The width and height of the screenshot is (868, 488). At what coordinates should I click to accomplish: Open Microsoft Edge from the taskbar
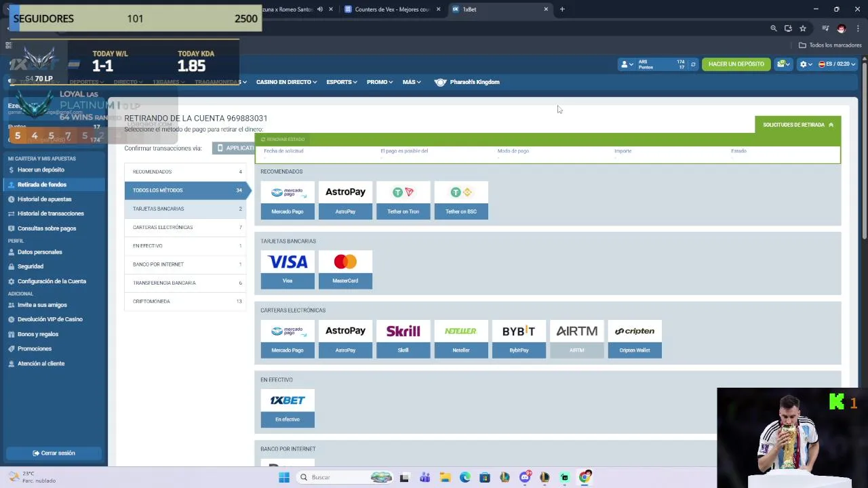coord(465,477)
